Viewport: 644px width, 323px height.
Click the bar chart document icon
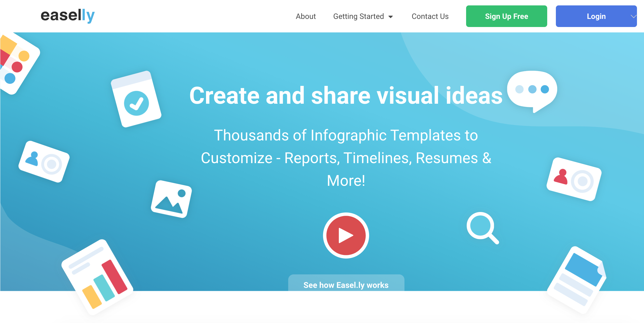(97, 277)
